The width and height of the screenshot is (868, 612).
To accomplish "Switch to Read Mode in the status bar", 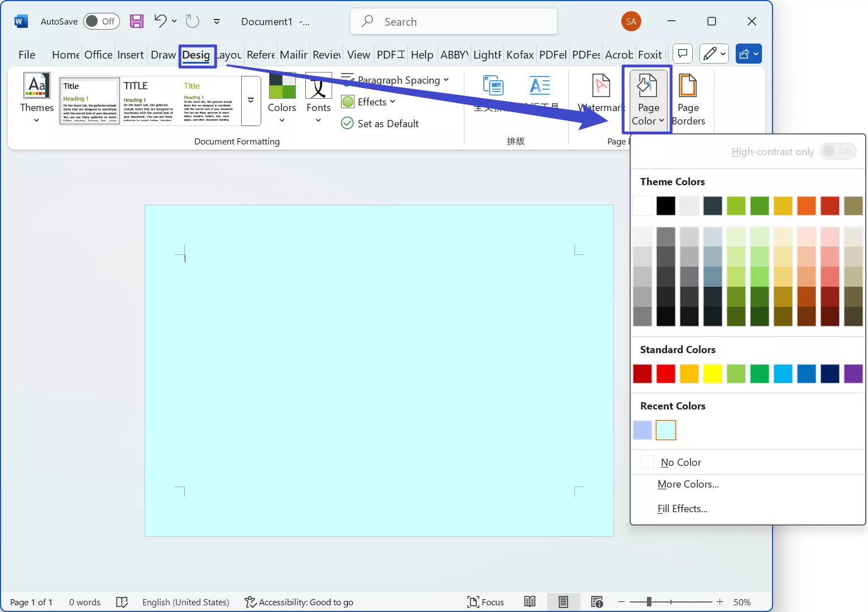I will pyautogui.click(x=529, y=601).
